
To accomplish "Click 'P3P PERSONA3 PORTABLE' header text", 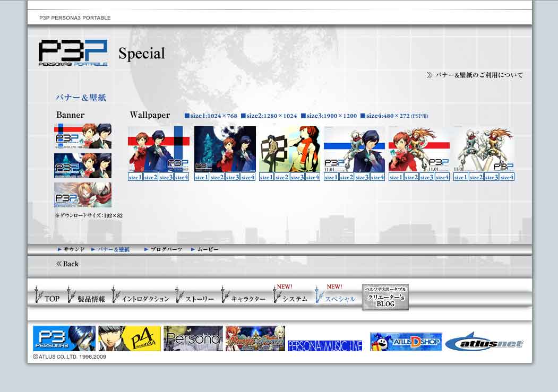I will (75, 18).
